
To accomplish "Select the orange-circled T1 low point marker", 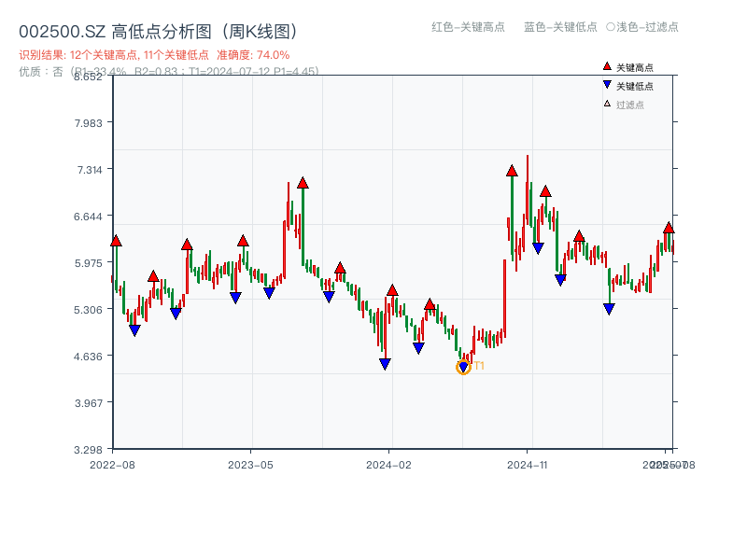I will click(x=463, y=367).
